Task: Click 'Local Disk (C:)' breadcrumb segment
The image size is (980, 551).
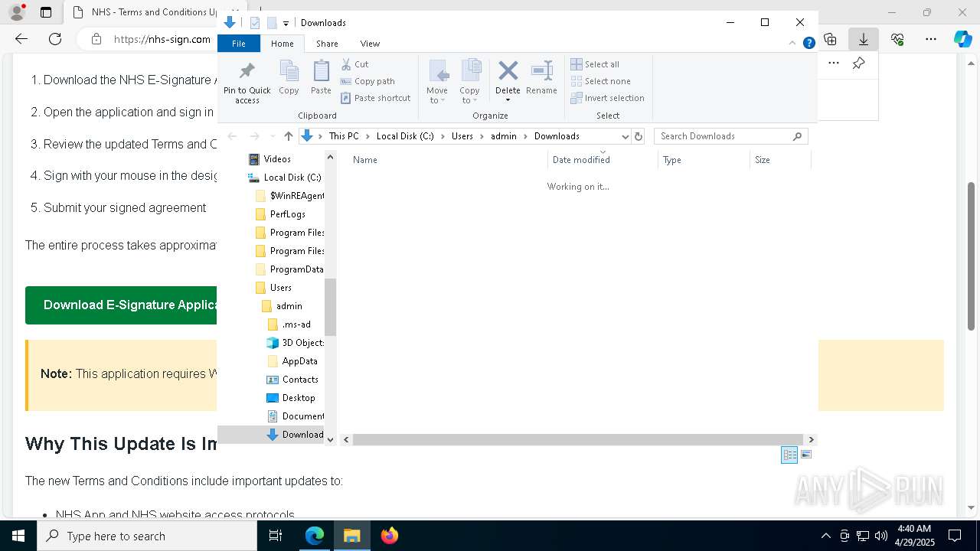Action: [x=405, y=136]
